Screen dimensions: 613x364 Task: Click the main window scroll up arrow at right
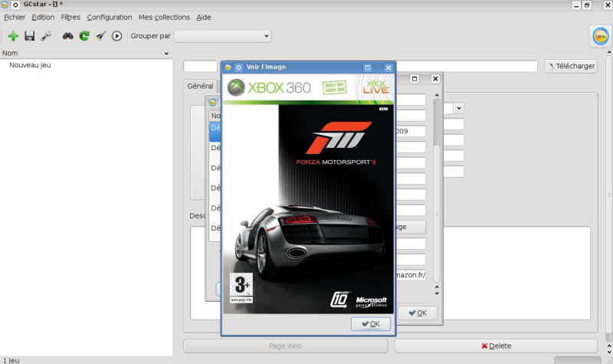[x=609, y=52]
